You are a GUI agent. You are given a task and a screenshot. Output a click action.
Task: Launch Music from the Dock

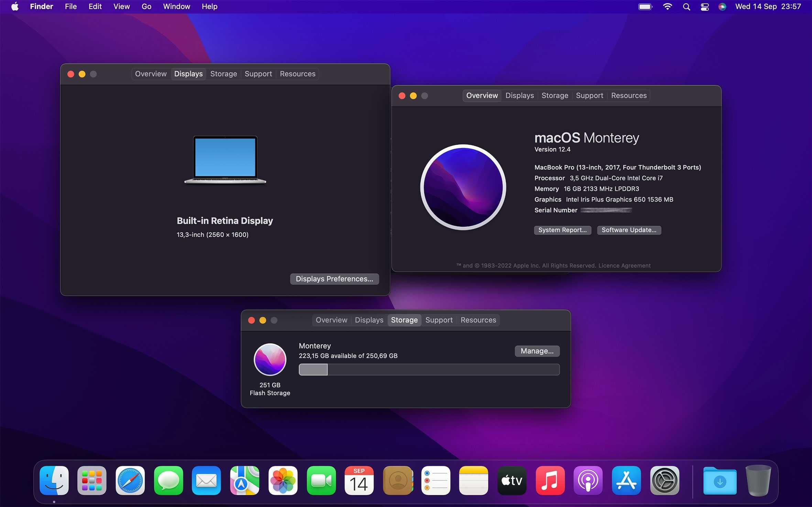point(550,480)
